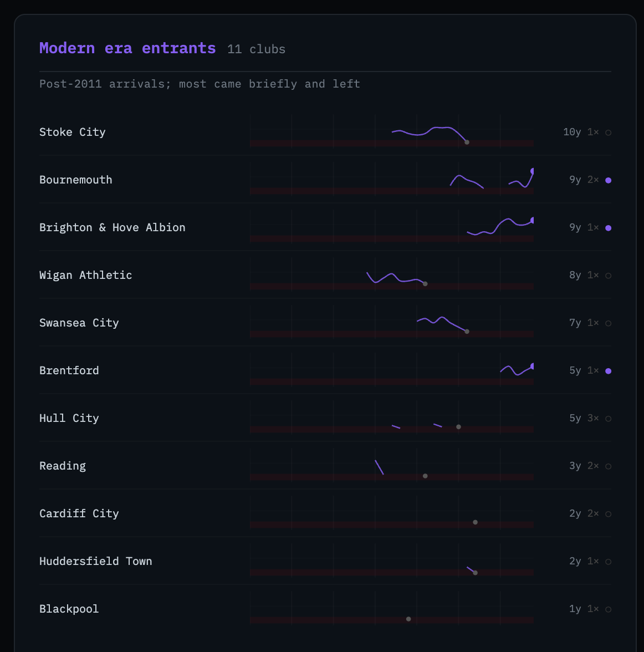Click Bournemouth's 9y 2× stats text
Image resolution: width=644 pixels, height=652 pixels.
(x=584, y=180)
